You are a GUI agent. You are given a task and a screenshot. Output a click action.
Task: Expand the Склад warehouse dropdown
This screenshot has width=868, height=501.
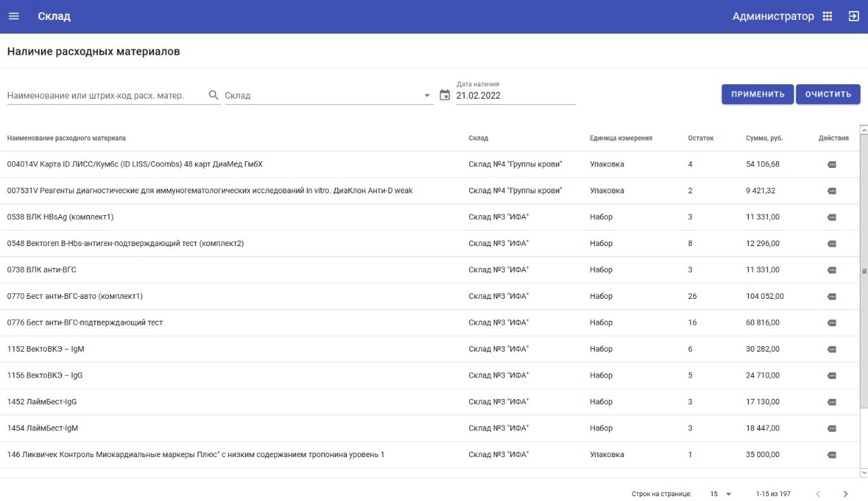click(x=427, y=95)
